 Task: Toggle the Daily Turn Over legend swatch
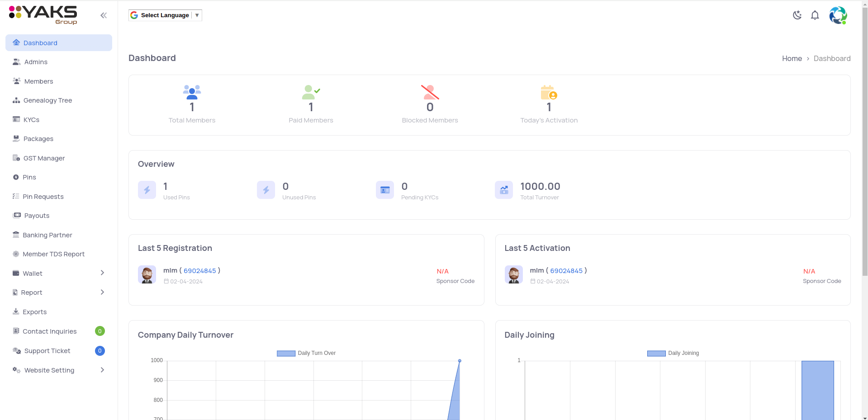[x=286, y=354]
